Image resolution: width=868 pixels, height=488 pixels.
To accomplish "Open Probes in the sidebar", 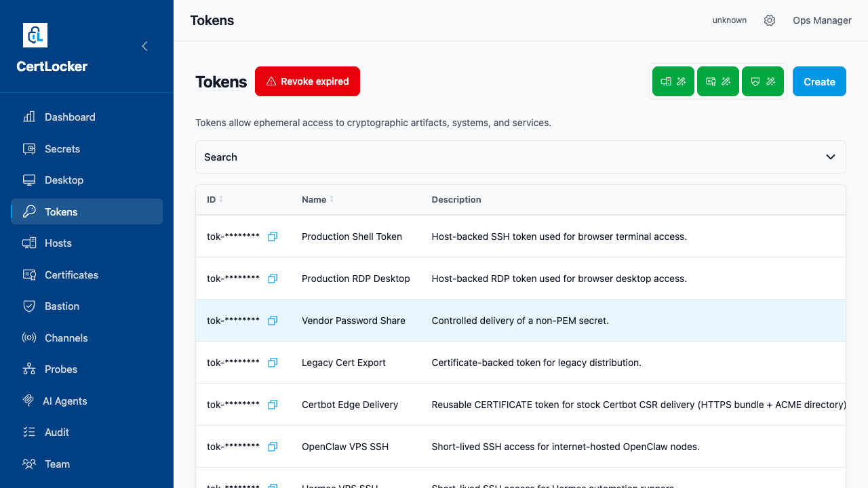I will (87, 369).
